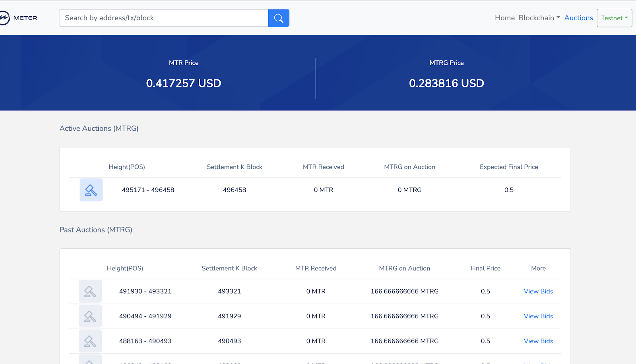Select the MTR price 0.417257 USD

pos(184,83)
